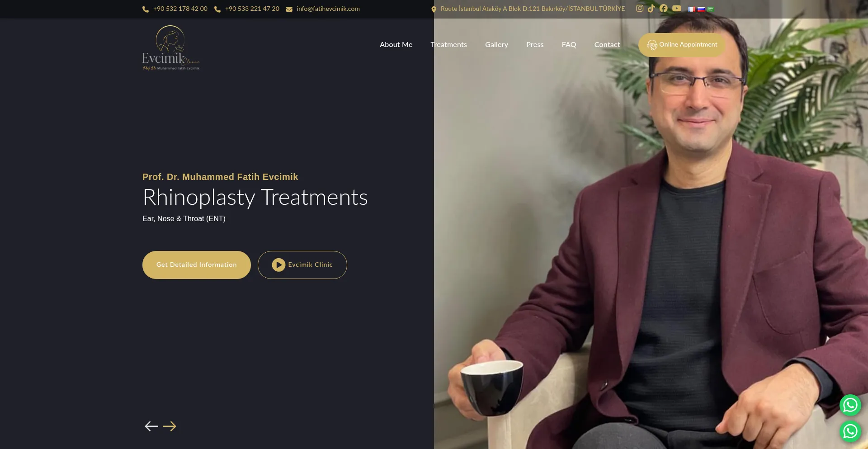The width and height of the screenshot is (868, 449).
Task: Open the Treatments menu
Action: [448, 45]
